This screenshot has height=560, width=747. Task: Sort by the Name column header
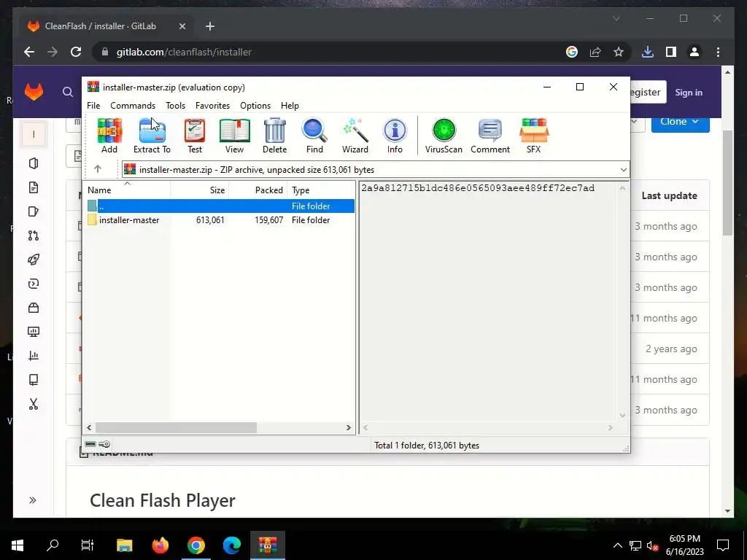(127, 190)
